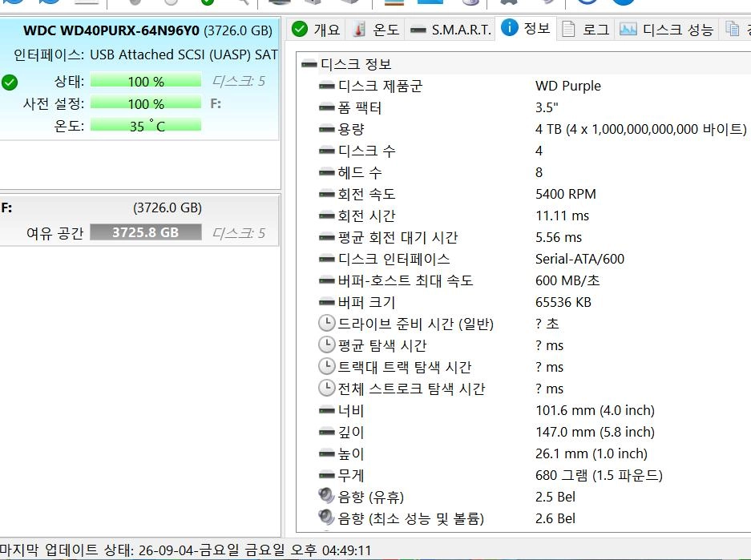Click the clock icon beside 트랙대 트랙 탐색 시간
The height and width of the screenshot is (560, 751).
click(x=327, y=366)
